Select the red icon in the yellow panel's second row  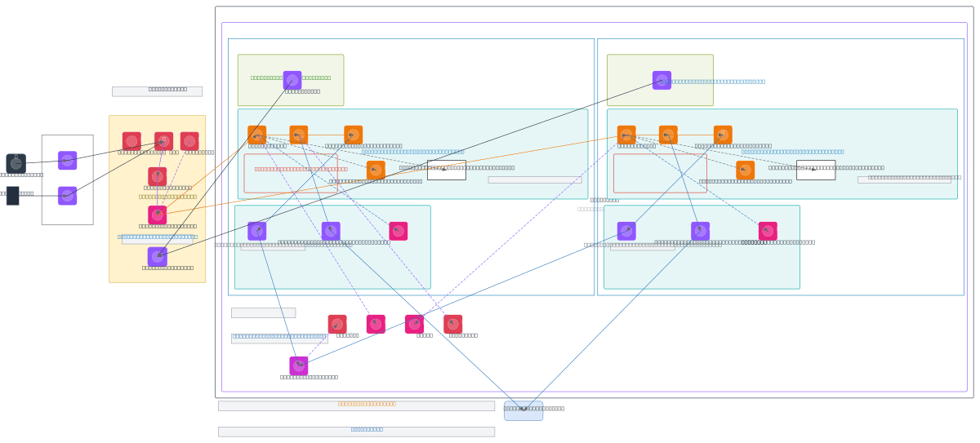click(x=158, y=176)
